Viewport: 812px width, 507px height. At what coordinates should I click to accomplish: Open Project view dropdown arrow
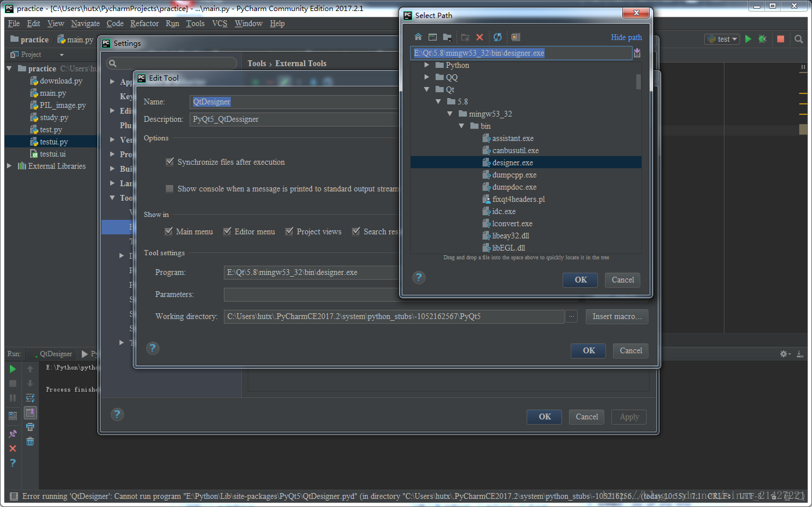click(x=61, y=55)
